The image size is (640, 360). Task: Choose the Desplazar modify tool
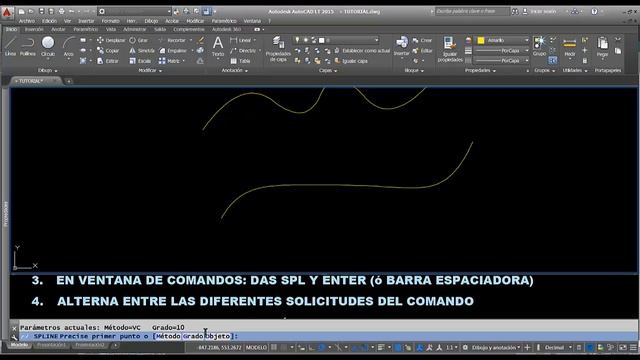111,40
